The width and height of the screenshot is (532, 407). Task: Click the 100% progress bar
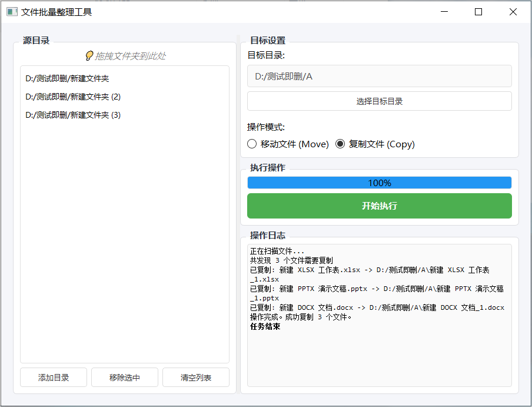379,183
